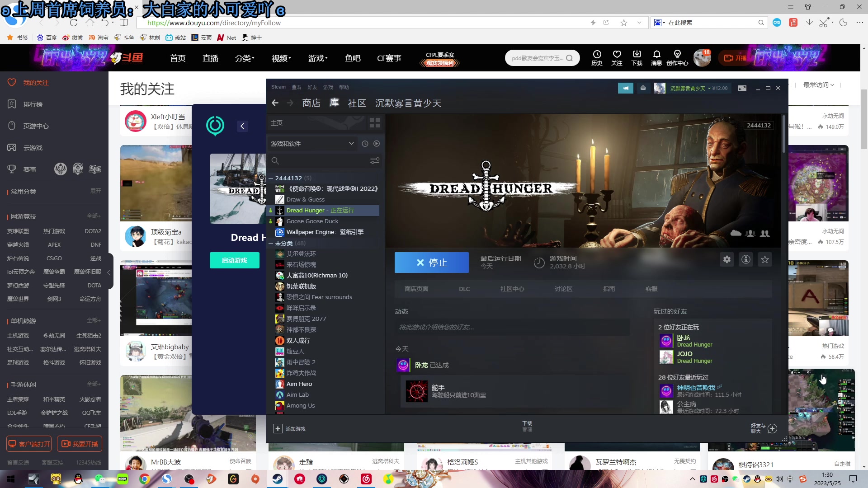This screenshot has height=488, width=868.
Task: Expand 游戏 menu in Douyu header
Action: (x=318, y=58)
